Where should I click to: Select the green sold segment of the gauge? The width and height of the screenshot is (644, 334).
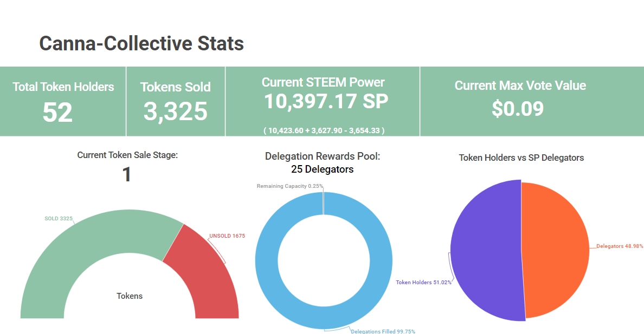tap(81, 244)
